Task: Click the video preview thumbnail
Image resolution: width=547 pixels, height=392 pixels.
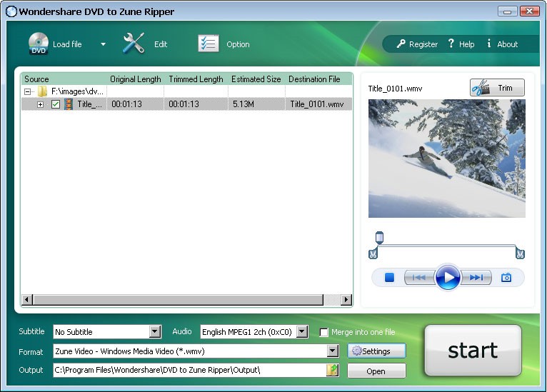Action: (447, 159)
